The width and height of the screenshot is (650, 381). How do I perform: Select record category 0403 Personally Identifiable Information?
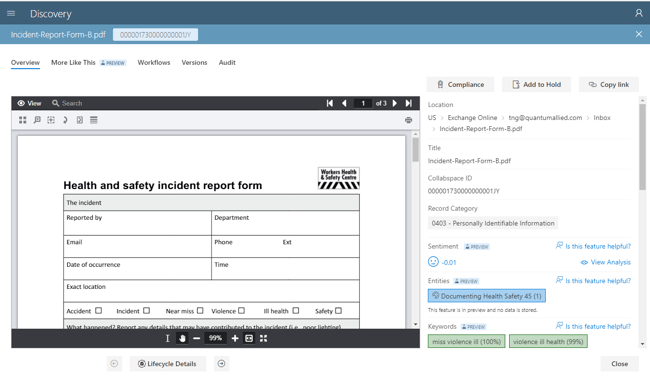pyautogui.click(x=492, y=223)
